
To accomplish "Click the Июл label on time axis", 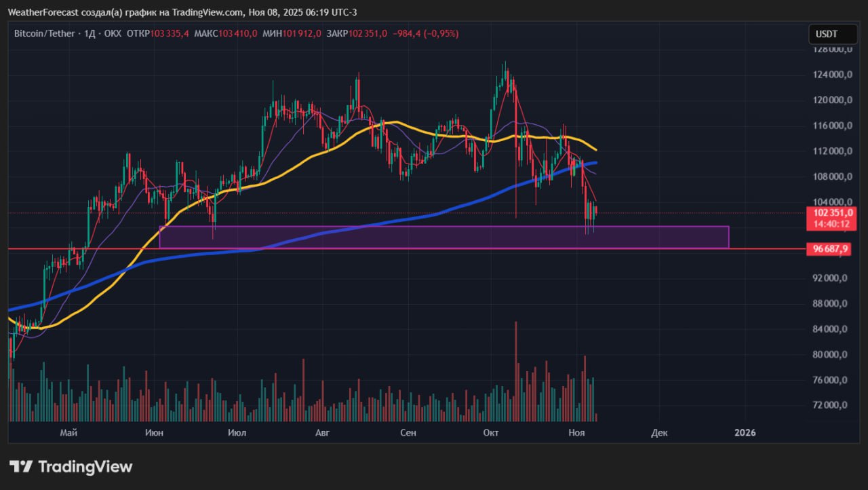I will click(237, 432).
